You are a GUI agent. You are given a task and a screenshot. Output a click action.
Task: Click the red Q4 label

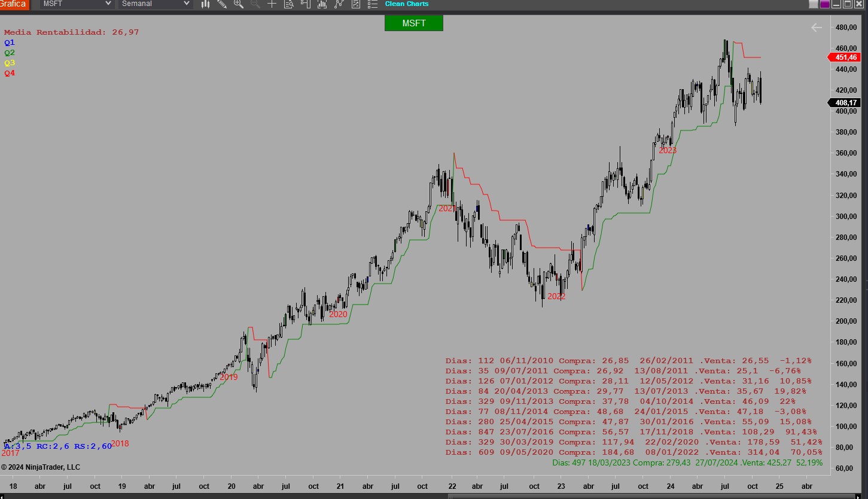pyautogui.click(x=9, y=73)
